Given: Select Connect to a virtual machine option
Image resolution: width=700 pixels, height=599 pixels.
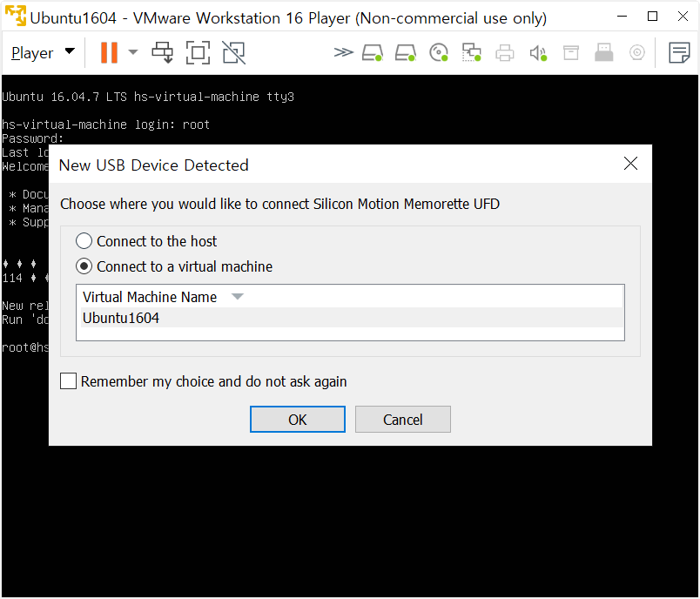Looking at the screenshot, I should point(174,266).
